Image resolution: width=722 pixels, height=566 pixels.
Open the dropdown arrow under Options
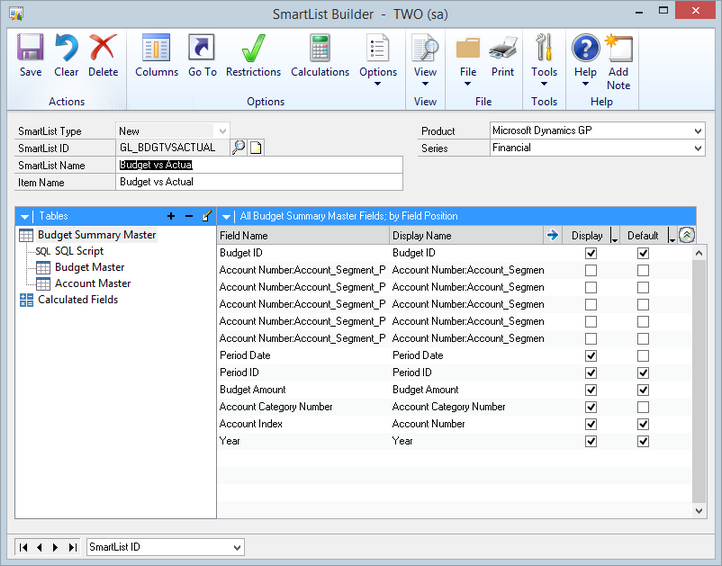tap(378, 84)
